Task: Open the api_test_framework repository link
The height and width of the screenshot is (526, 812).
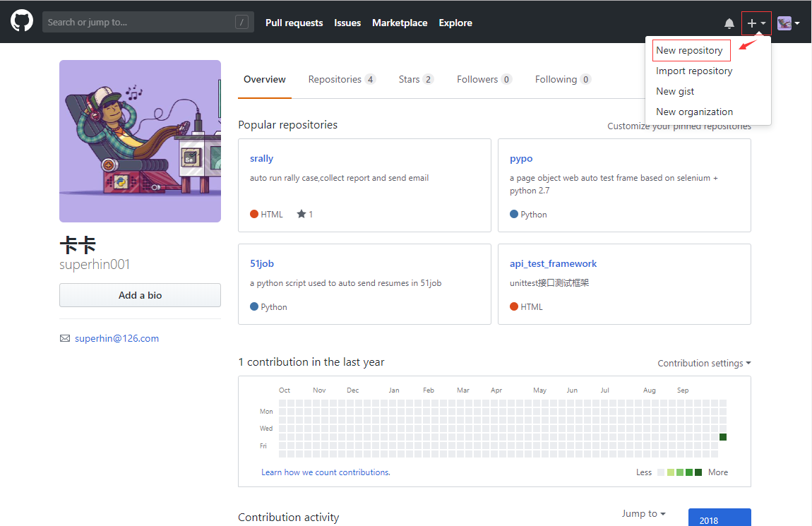Action: click(553, 263)
